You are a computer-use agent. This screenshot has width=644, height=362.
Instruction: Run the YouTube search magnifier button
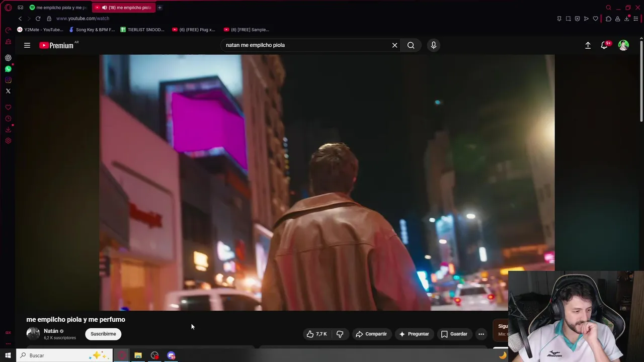pyautogui.click(x=411, y=45)
